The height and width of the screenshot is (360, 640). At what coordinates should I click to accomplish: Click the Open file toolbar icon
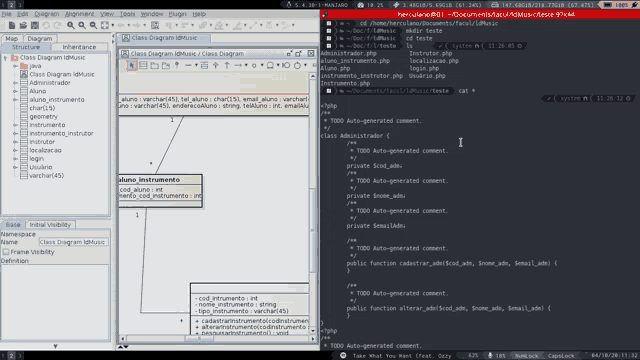23,25
